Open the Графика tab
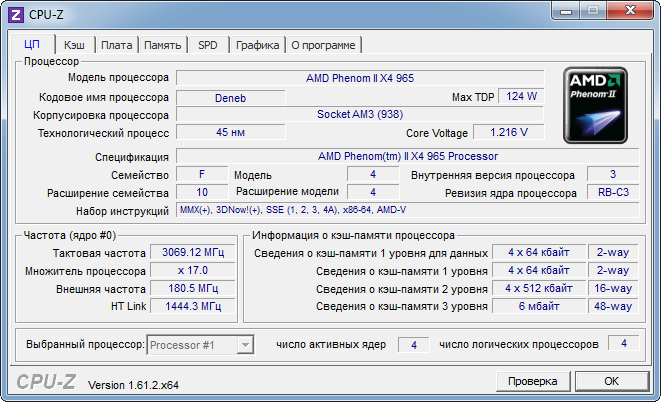The width and height of the screenshot is (661, 402). coord(258,45)
